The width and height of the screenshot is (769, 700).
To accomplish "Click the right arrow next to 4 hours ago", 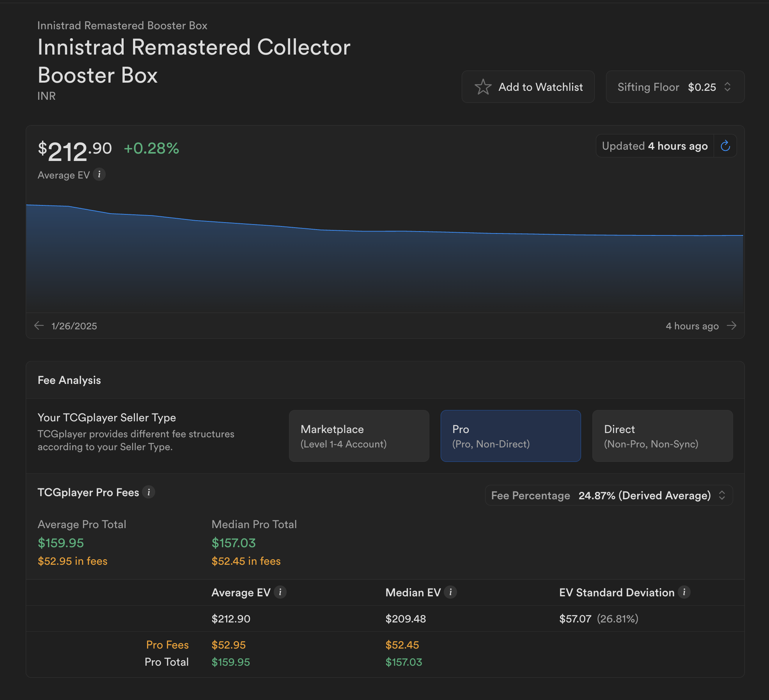I will click(732, 325).
